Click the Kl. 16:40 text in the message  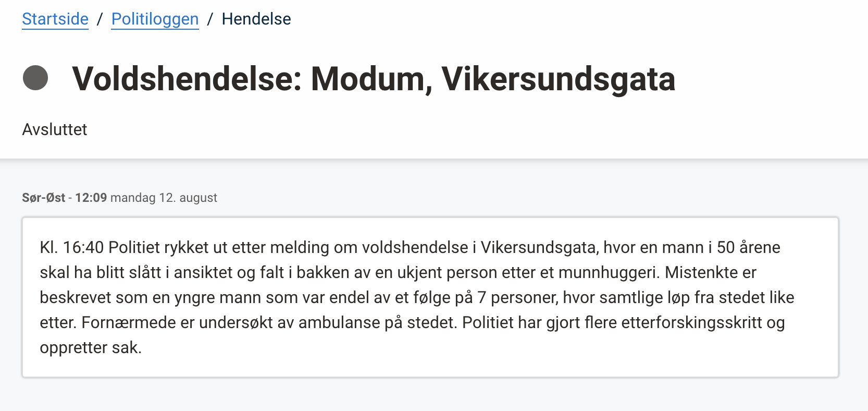coord(71,247)
